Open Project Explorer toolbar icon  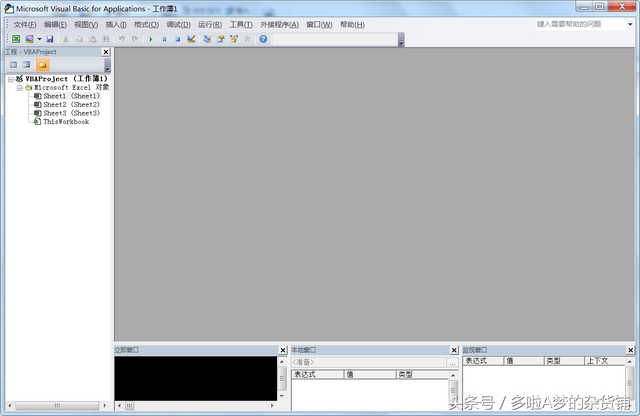pos(207,39)
